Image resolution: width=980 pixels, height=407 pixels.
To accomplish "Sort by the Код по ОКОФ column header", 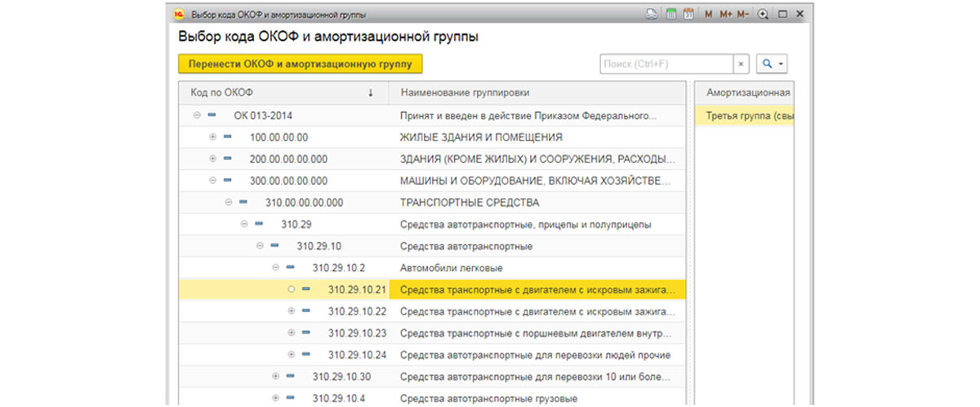I will tap(283, 93).
